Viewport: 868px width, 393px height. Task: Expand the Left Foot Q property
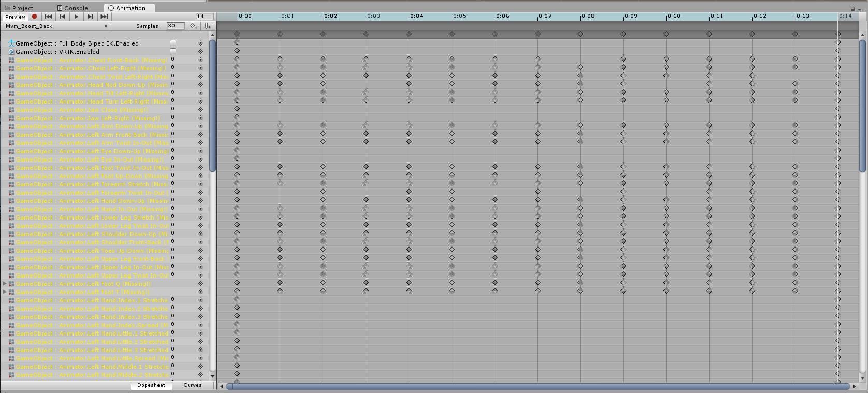pyautogui.click(x=5, y=284)
